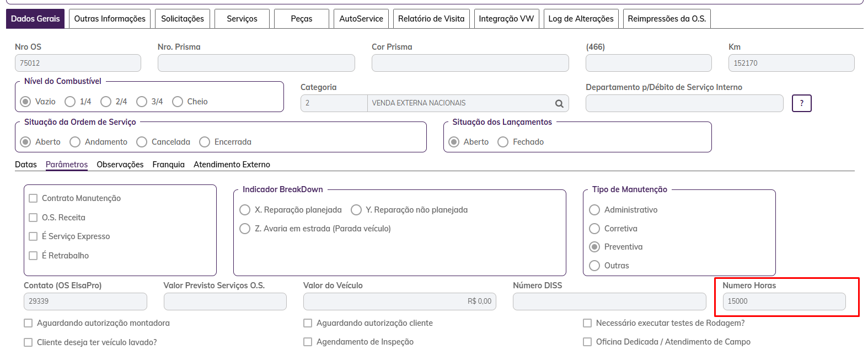Select the Corretiva maintenance type
Viewport: 868px width, 349px height.
[x=594, y=229]
